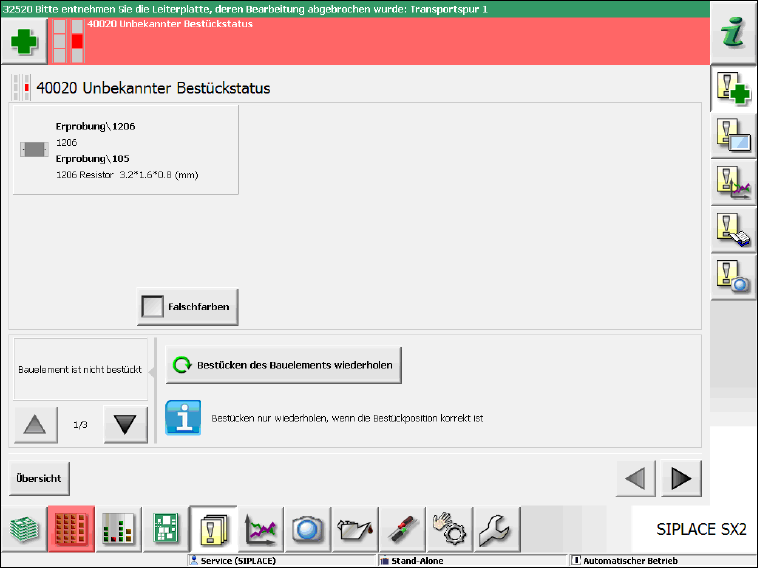
Task: Open the green info 'i' button
Action: [x=733, y=33]
